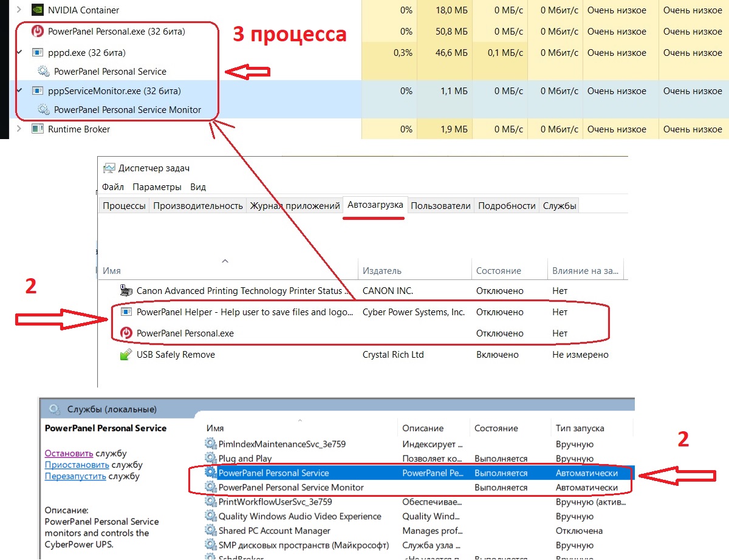729x560 pixels.
Task: Click the pppd.exe process icon
Action: 38,53
